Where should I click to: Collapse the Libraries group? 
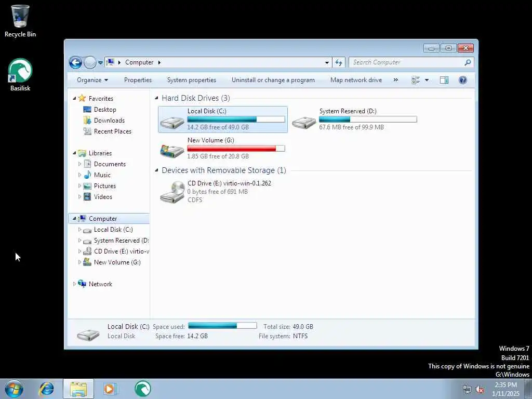[74, 153]
